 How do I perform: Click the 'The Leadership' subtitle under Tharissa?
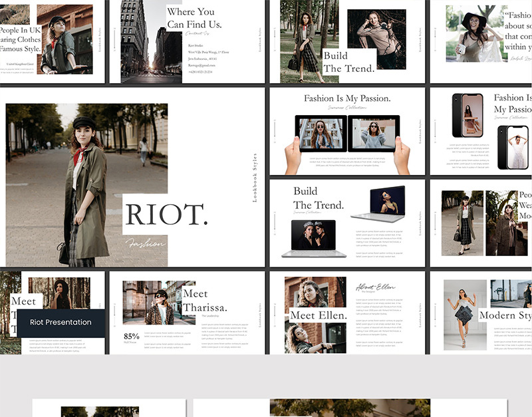pos(211,317)
